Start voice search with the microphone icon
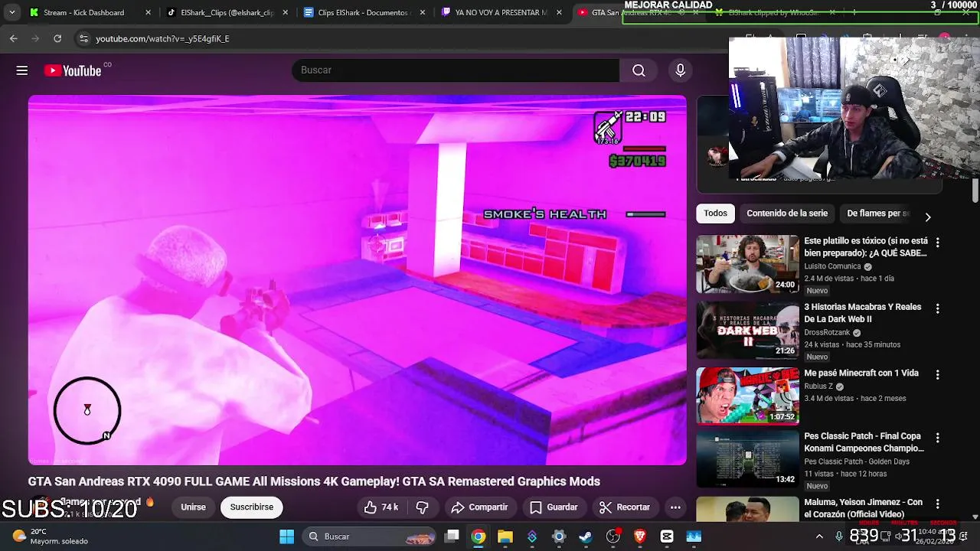The image size is (980, 551). pyautogui.click(x=680, y=70)
